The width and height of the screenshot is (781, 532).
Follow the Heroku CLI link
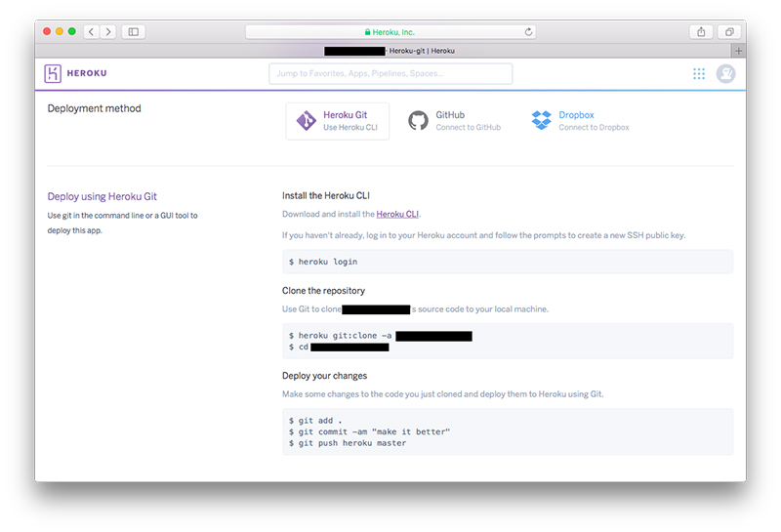point(397,214)
